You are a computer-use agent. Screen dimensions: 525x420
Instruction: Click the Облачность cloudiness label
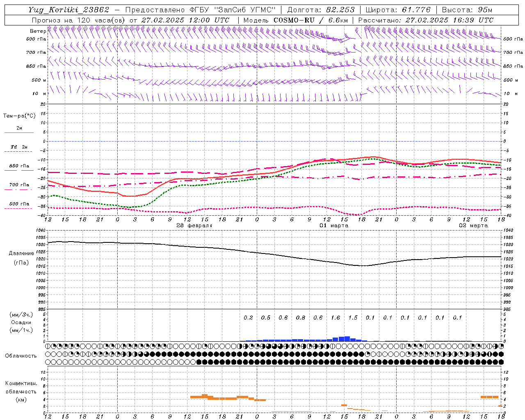[x=21, y=356]
